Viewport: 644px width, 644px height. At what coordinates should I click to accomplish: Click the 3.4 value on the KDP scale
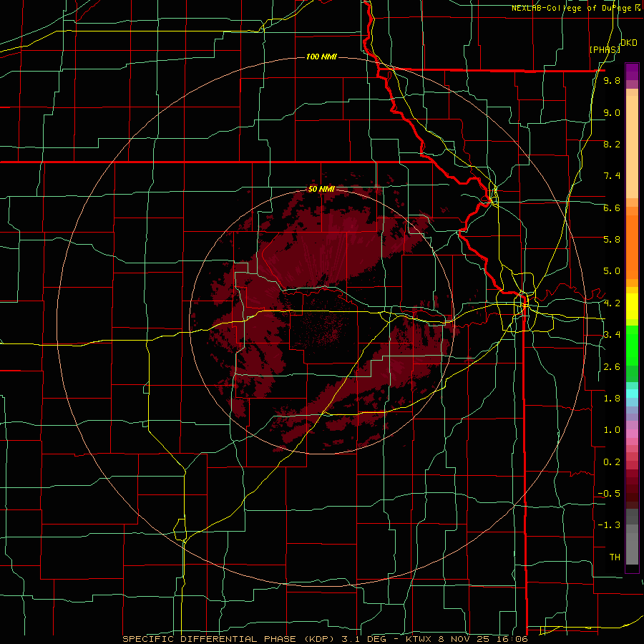point(612,334)
